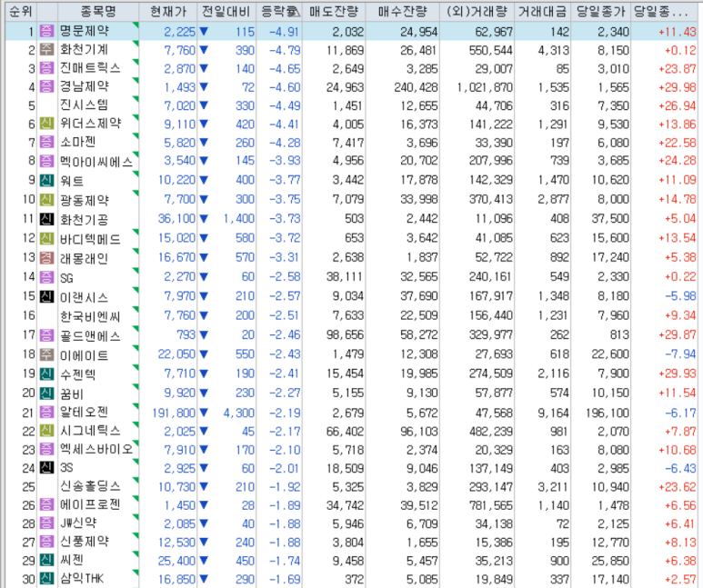
Task: Sort by the 전일대비 column header
Action: point(226,11)
